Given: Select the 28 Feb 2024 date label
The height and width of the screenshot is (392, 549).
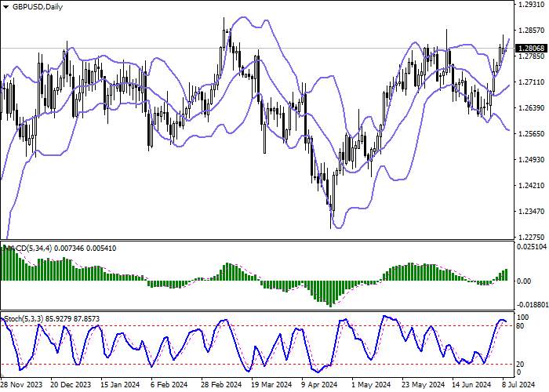Looking at the screenshot, I should click(x=221, y=384).
